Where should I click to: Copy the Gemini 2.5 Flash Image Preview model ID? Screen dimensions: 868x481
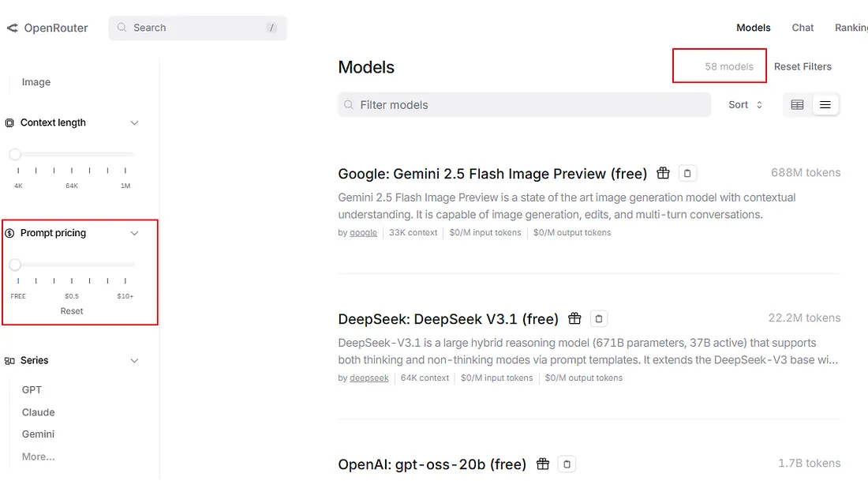pos(687,174)
